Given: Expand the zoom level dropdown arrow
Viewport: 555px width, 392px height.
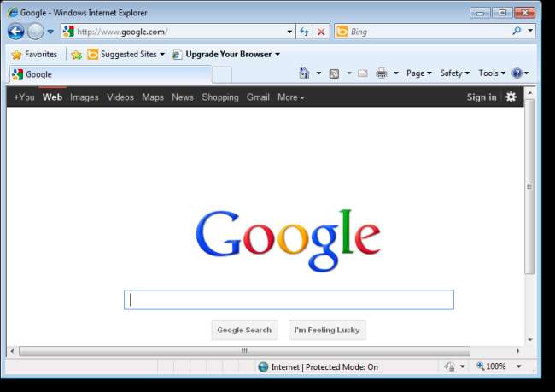Looking at the screenshot, I should 519,366.
